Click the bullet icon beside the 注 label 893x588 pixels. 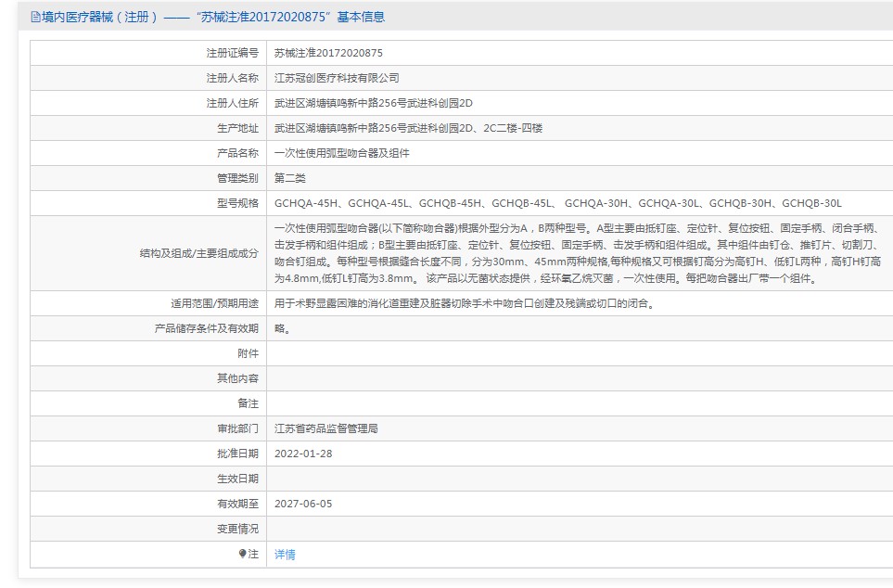click(x=243, y=554)
